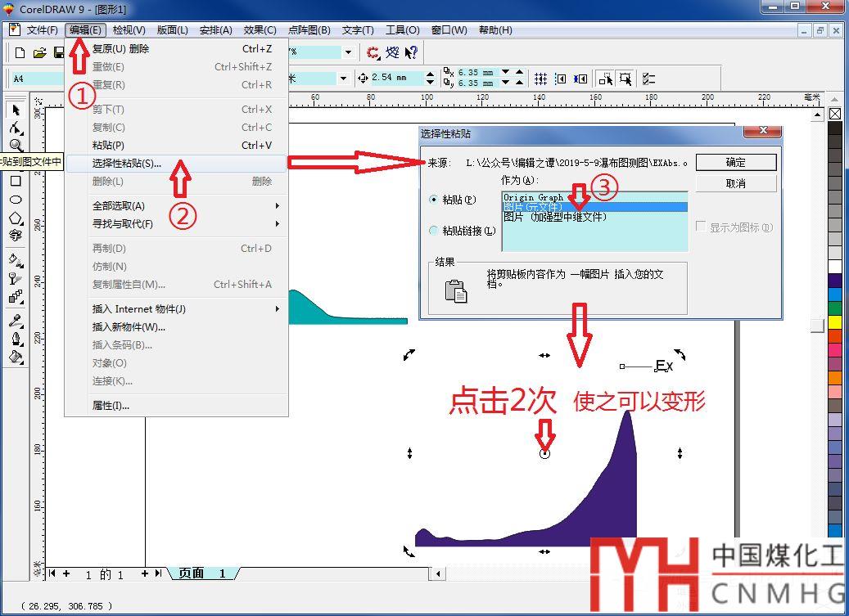Select the 粘贴链接 radio button
Image resolution: width=849 pixels, height=616 pixels.
click(x=434, y=231)
